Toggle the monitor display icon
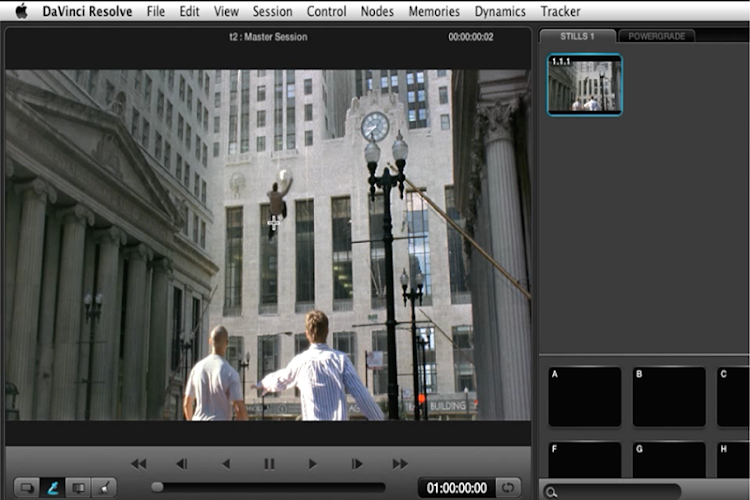750x500 pixels. click(x=78, y=487)
